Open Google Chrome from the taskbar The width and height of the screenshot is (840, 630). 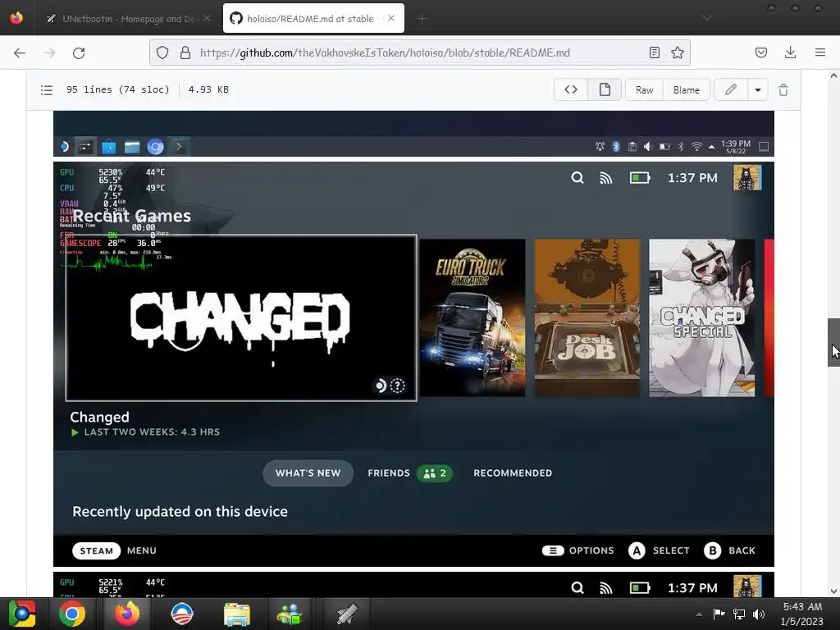72,614
